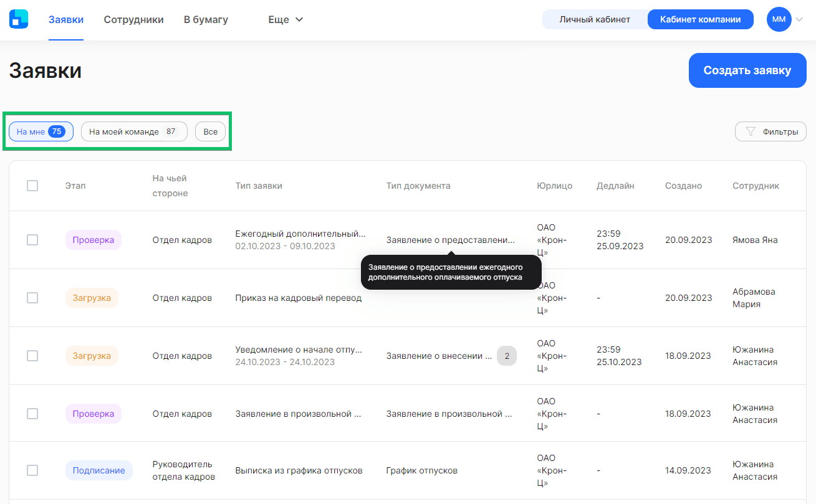Click the filter funnel icon
The width and height of the screenshot is (816, 504).
point(751,131)
